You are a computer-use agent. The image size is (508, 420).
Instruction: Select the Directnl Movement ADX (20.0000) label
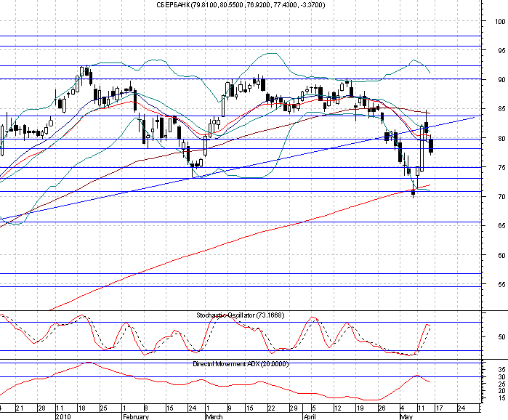[241, 364]
